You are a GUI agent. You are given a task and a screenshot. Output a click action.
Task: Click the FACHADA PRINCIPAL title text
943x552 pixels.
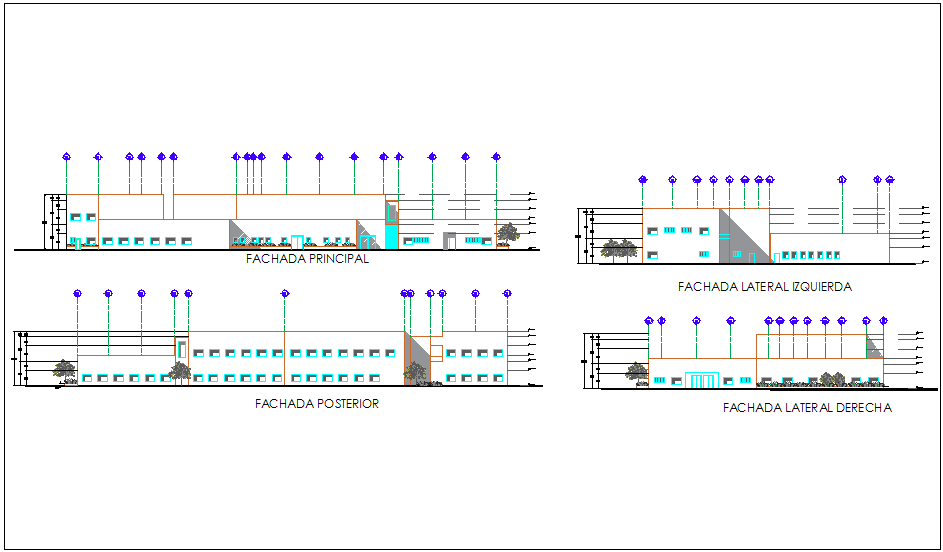(307, 259)
